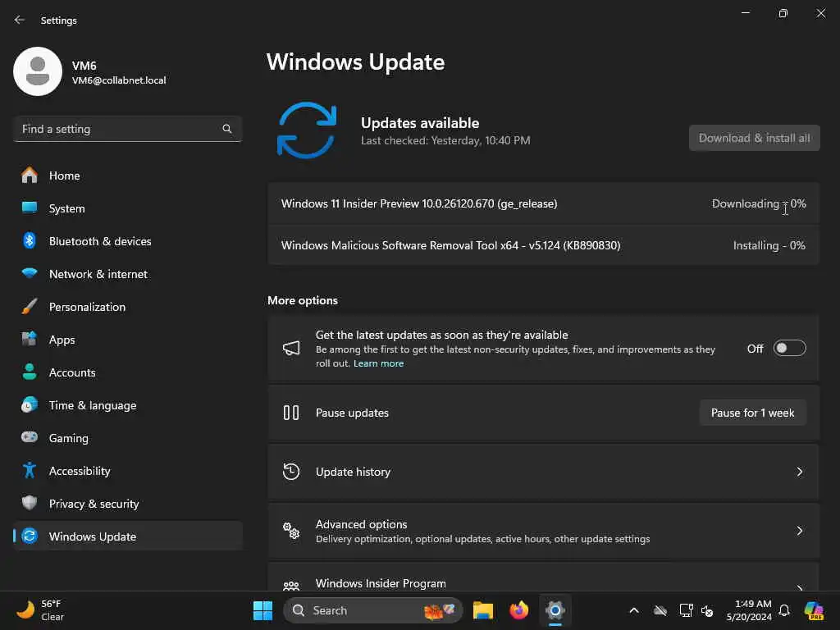Click the Malicious Software Removal Tool row

(x=543, y=245)
